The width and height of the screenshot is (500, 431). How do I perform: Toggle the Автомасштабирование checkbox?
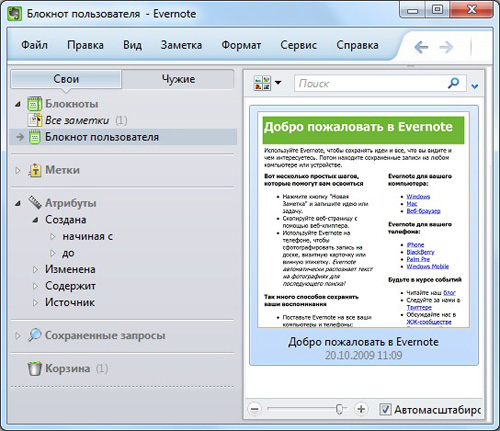(x=385, y=409)
